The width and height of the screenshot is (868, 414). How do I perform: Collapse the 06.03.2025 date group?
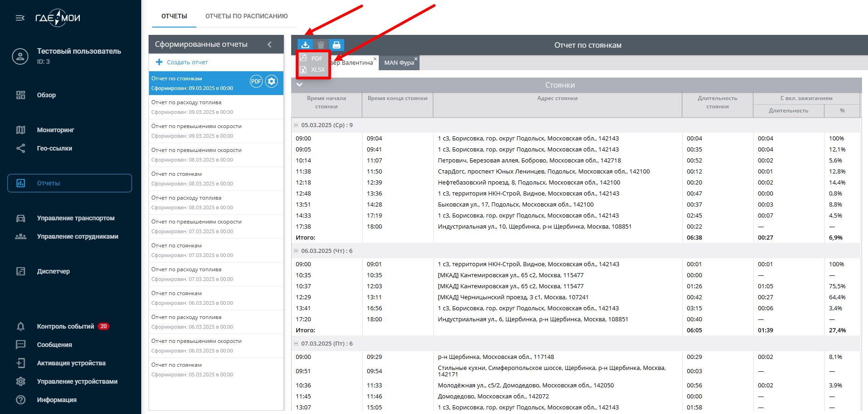pyautogui.click(x=296, y=251)
